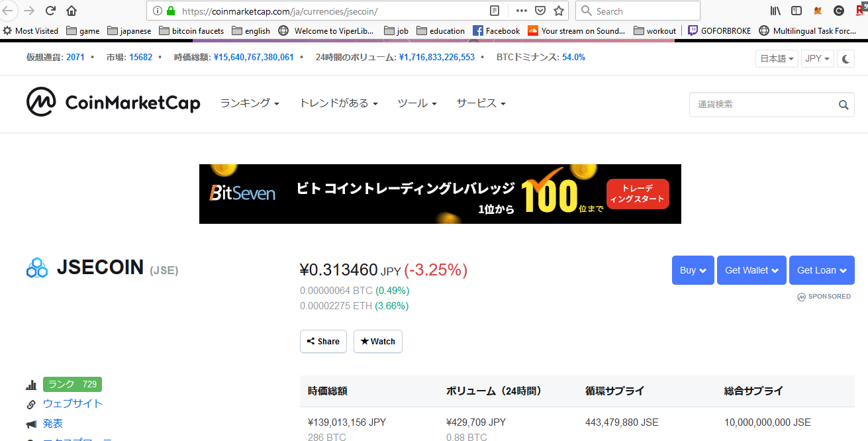Click the green padlock security icon
Screen dimensions: 868x441
(170, 11)
